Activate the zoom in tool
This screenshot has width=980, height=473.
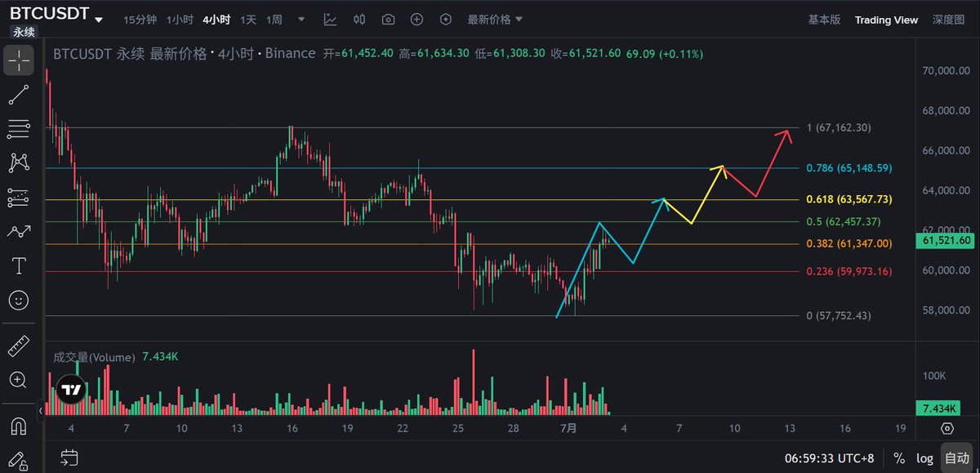(19, 380)
